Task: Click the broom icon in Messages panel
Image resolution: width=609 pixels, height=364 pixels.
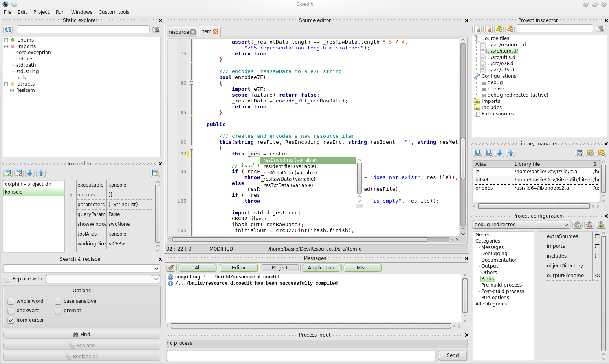Action: [171, 268]
